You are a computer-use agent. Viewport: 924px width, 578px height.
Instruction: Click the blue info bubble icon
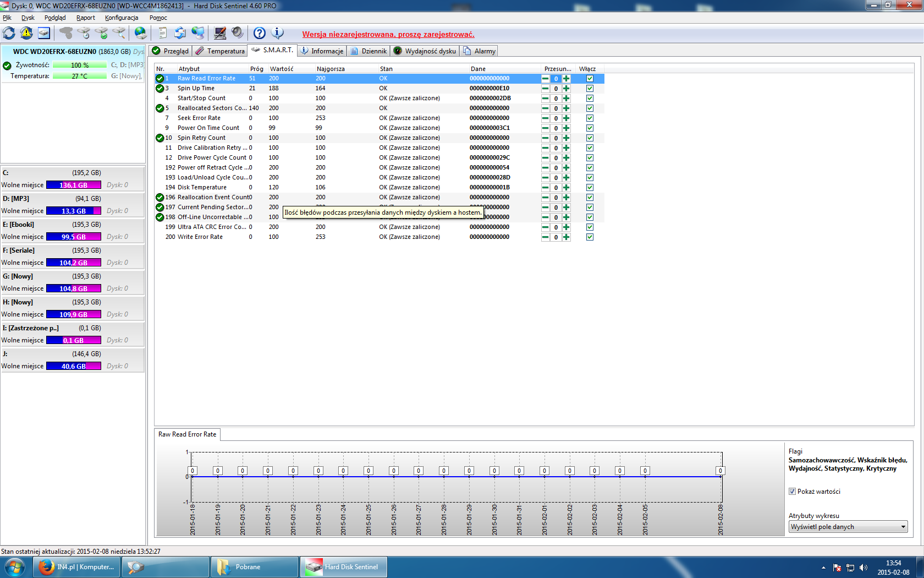(x=278, y=33)
